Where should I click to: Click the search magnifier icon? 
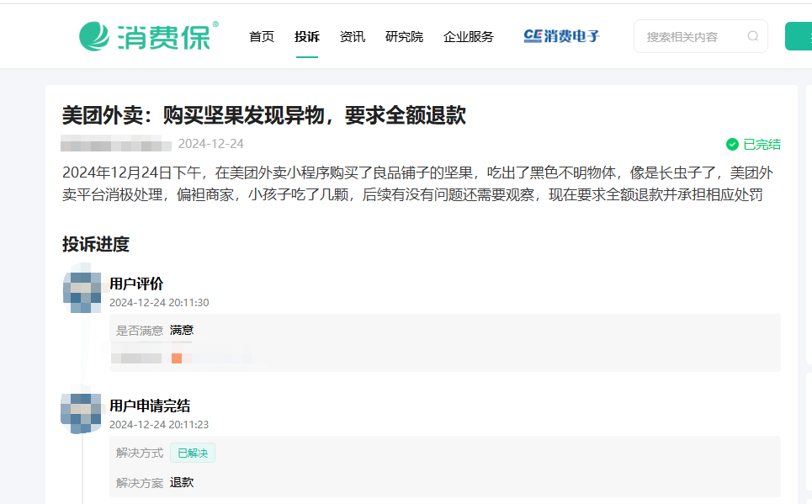click(x=752, y=36)
